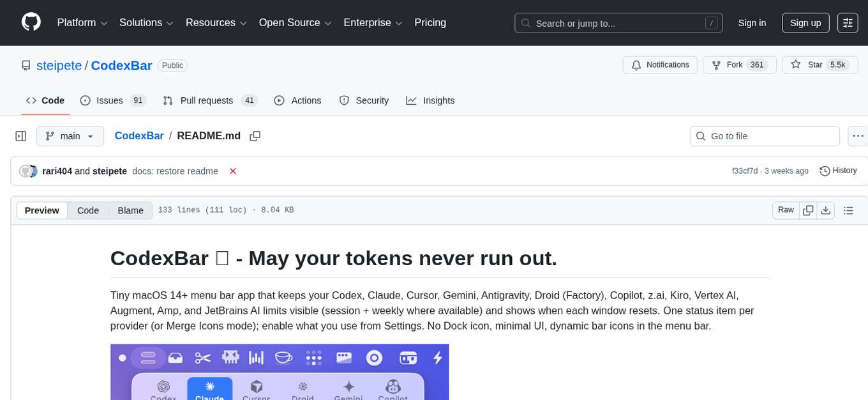This screenshot has width=868, height=400.
Task: Copy the README.md file path icon
Action: [255, 135]
